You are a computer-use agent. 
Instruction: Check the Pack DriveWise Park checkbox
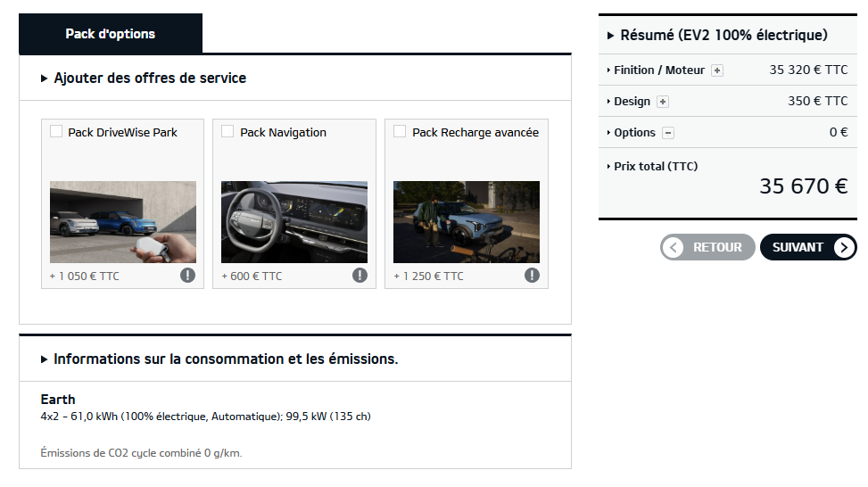[56, 132]
